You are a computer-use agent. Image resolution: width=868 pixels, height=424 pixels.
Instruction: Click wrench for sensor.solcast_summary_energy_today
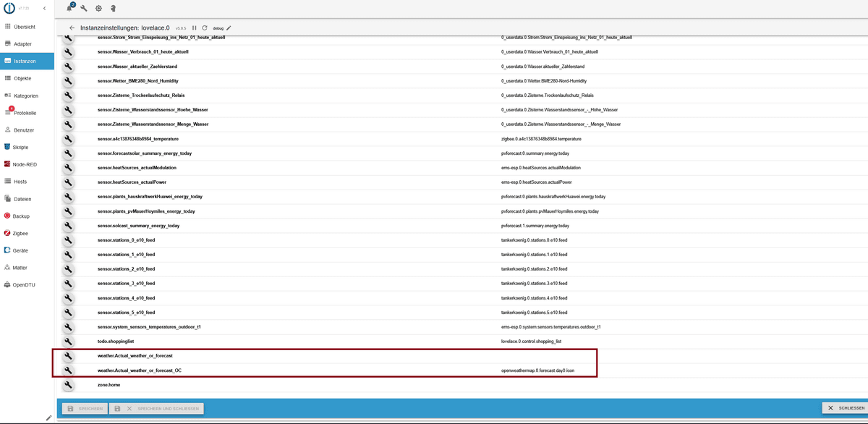(x=67, y=226)
